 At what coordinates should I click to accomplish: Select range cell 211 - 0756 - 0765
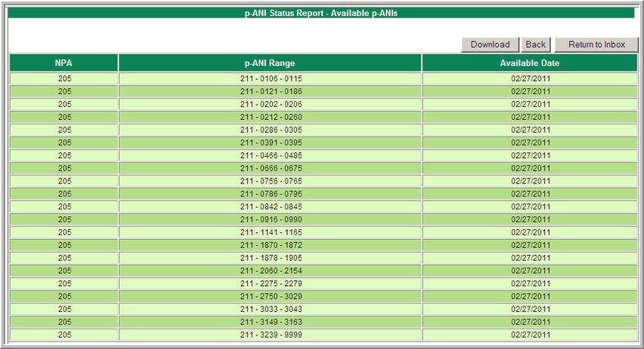[x=270, y=181]
